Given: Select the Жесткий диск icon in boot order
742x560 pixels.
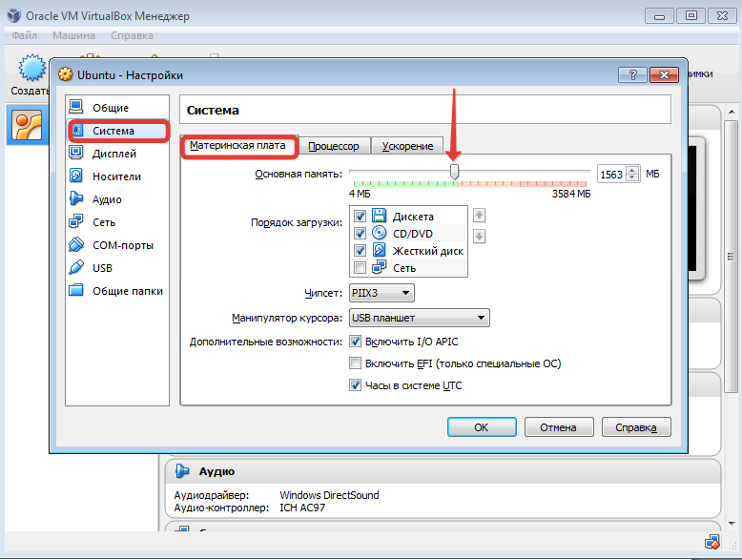Looking at the screenshot, I should click(x=379, y=250).
